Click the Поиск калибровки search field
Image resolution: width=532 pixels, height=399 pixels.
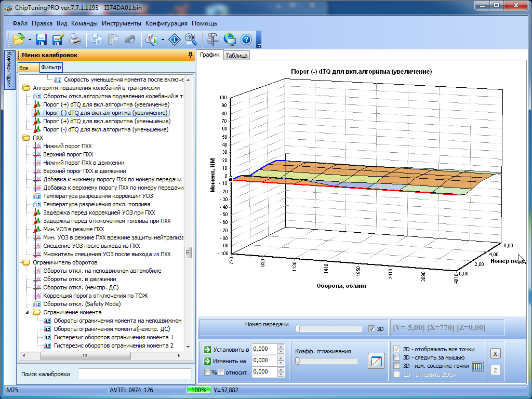click(x=135, y=374)
